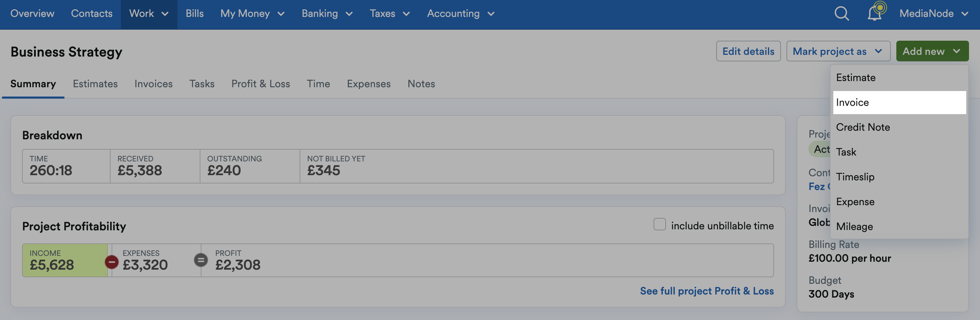
Task: Select Invoice from Add new menu
Action: pos(899,102)
